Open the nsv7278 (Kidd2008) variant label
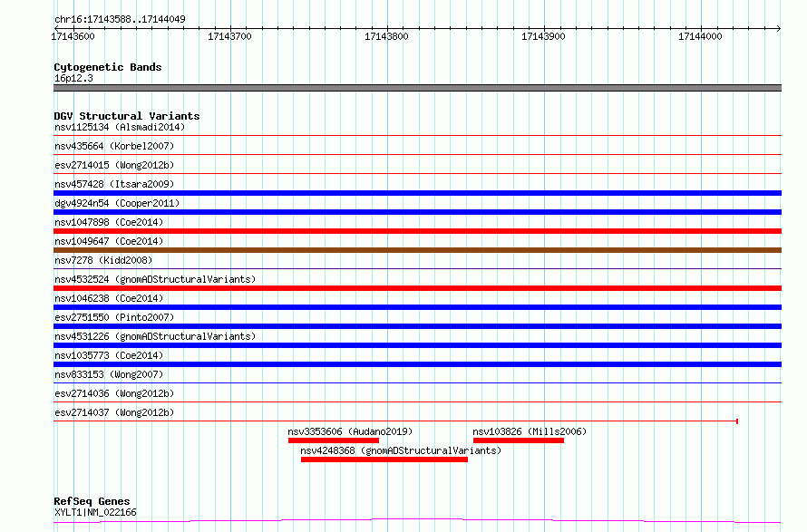Screen dimensions: 807x532 [103, 260]
